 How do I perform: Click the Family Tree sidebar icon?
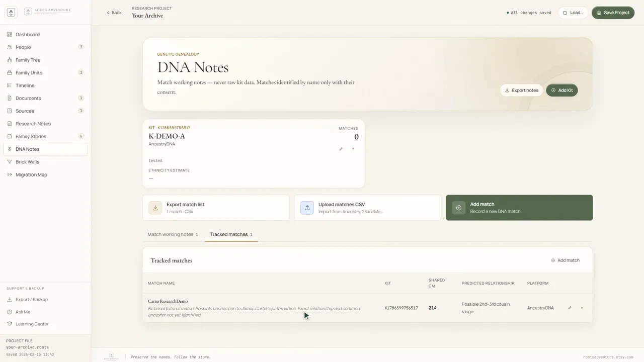coord(10,60)
